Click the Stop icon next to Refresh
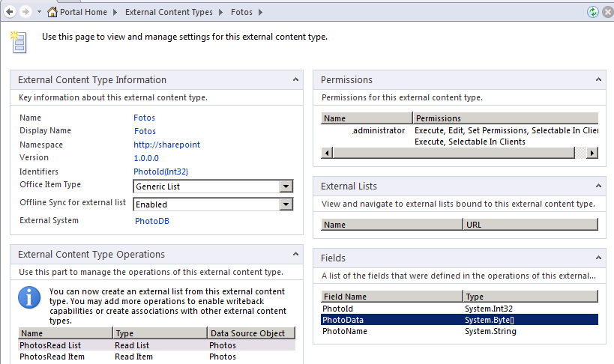Screen dimensions: 614x364 pos(608,12)
